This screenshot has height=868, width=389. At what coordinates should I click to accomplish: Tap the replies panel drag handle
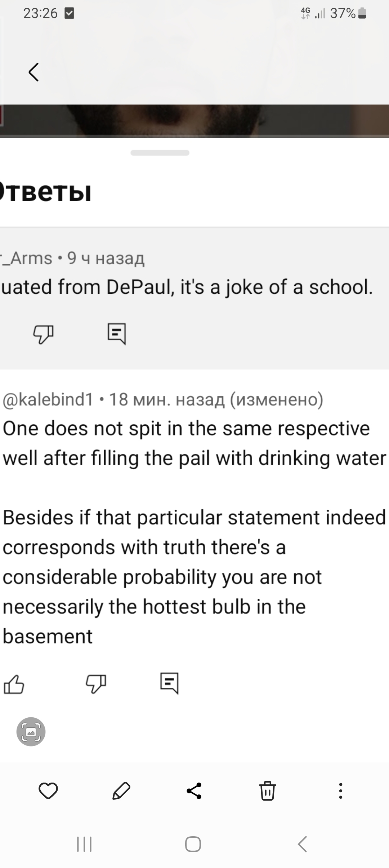pos(160,153)
